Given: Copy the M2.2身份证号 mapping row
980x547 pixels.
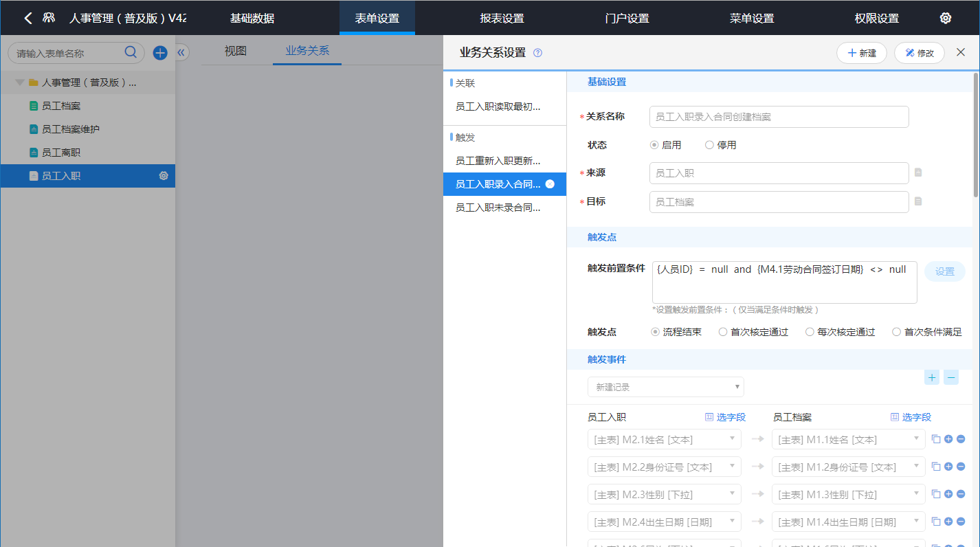Looking at the screenshot, I should 935,467.
